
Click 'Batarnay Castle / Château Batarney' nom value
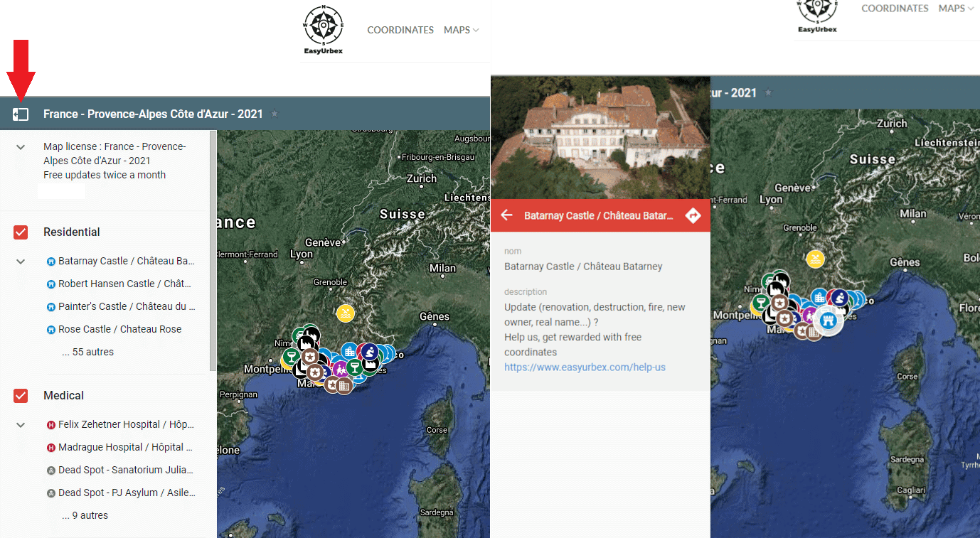[583, 267]
